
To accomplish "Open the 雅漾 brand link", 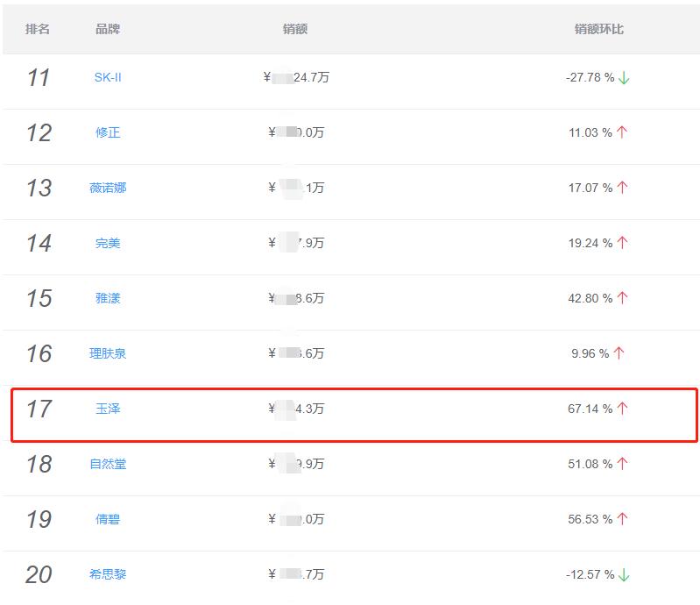I will pyautogui.click(x=108, y=298).
